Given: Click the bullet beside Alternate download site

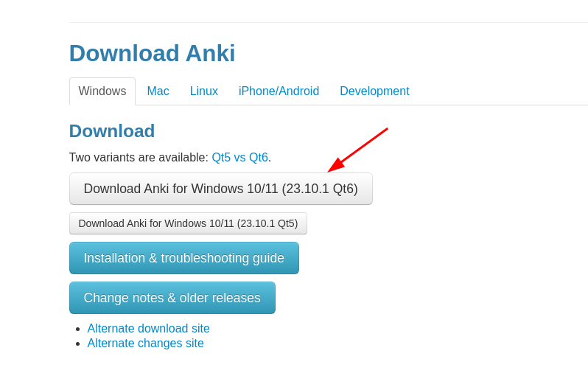Looking at the screenshot, I should (x=77, y=329).
